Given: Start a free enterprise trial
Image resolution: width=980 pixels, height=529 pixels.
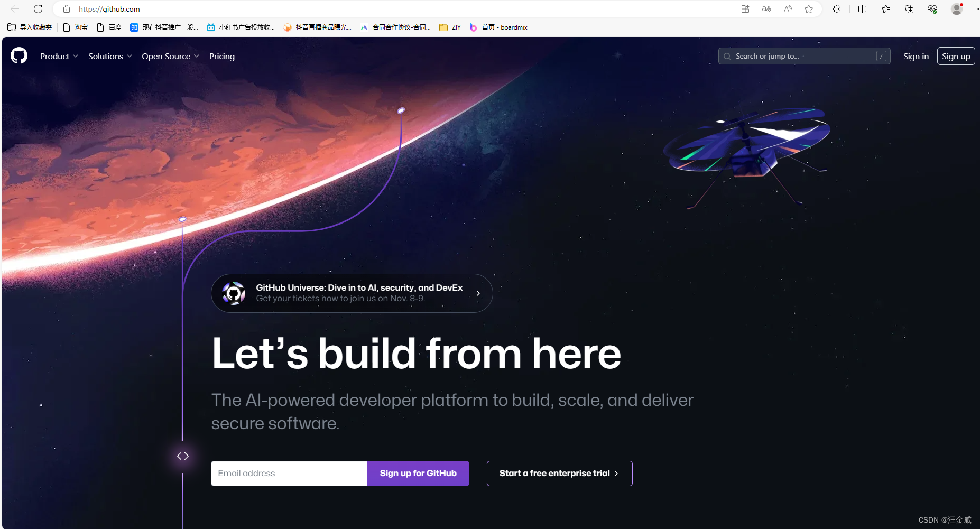Looking at the screenshot, I should (x=559, y=474).
